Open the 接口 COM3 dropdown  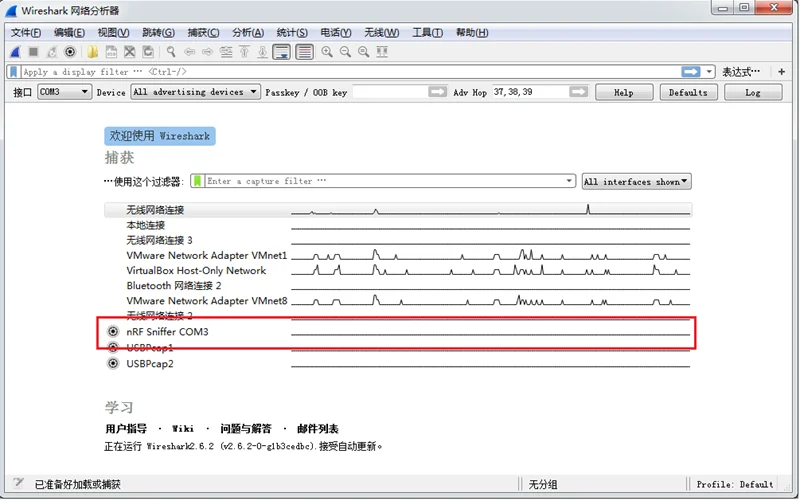[64, 92]
